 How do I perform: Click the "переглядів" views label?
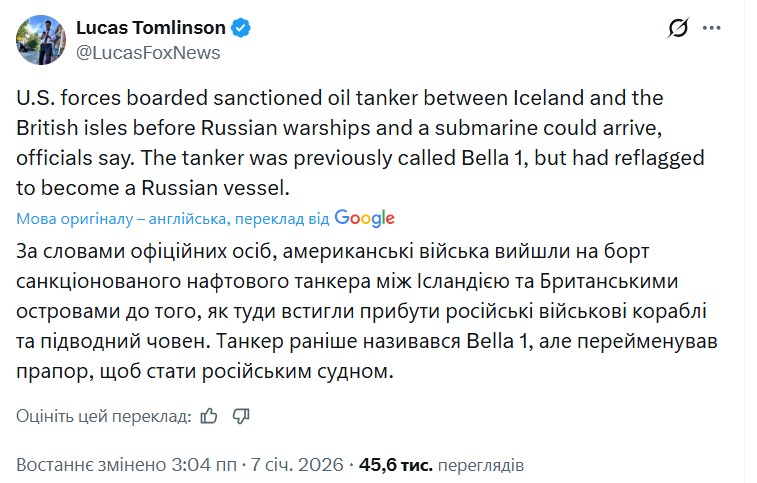(480, 465)
